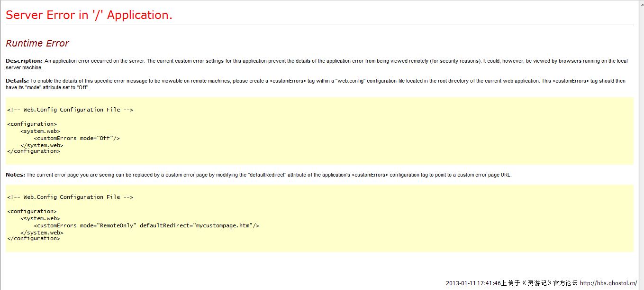Open the bbs.ghostol.cn URL in the watermark
The width and height of the screenshot is (644, 290).
point(608,283)
